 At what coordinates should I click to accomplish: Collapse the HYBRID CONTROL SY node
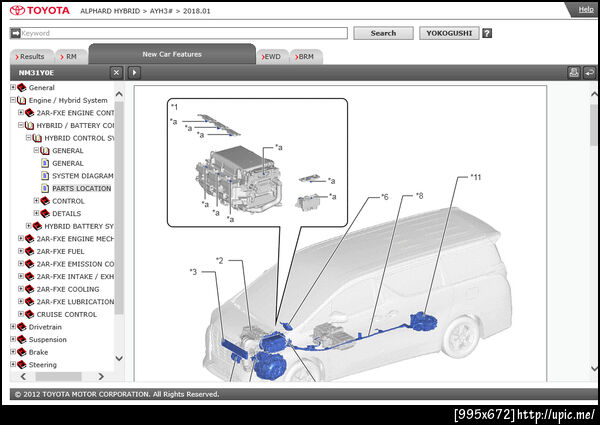tap(28, 138)
